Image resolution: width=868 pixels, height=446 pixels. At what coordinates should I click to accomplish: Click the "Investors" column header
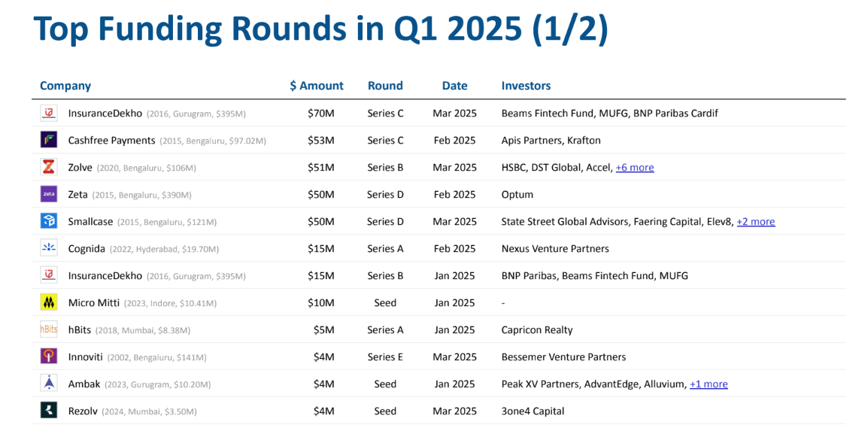[x=526, y=86]
